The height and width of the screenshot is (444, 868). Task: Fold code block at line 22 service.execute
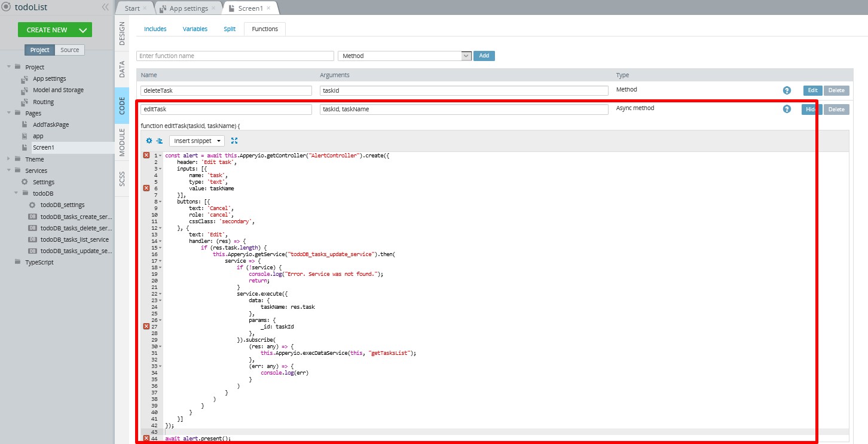(160, 293)
